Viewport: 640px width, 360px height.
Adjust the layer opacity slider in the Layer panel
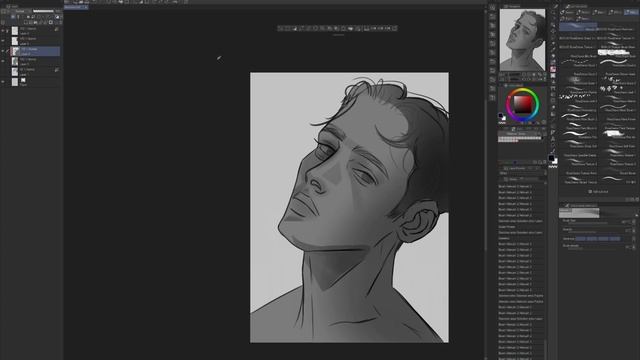(43, 11)
